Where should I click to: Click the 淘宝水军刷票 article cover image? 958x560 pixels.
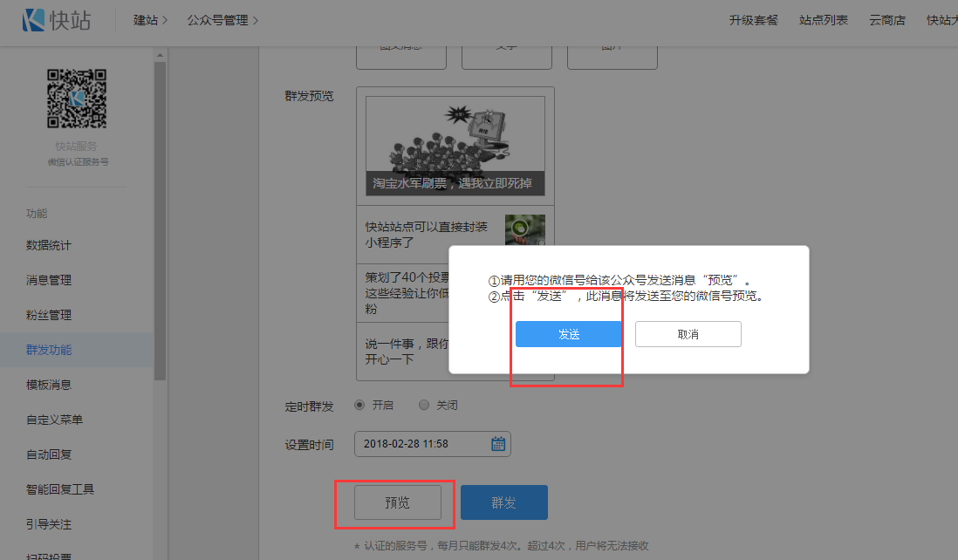pos(455,146)
